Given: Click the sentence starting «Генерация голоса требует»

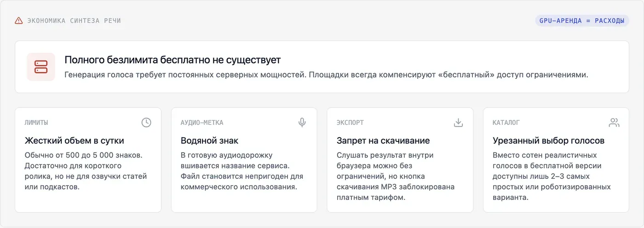Looking at the screenshot, I should 326,75.
